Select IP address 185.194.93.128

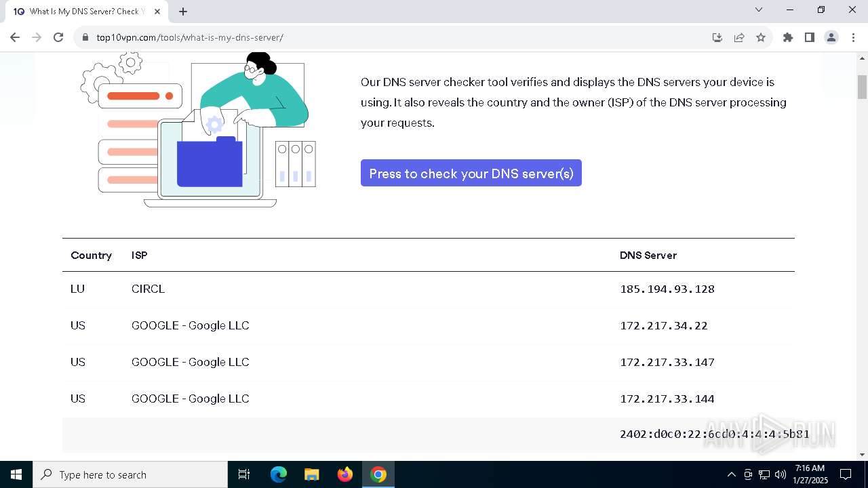pos(667,289)
